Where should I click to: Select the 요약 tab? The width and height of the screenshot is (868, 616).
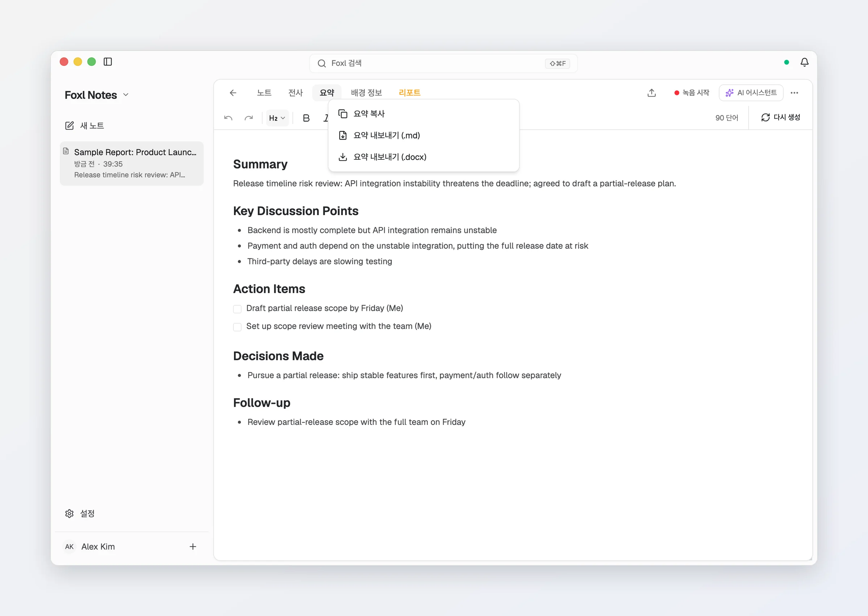[x=327, y=93]
